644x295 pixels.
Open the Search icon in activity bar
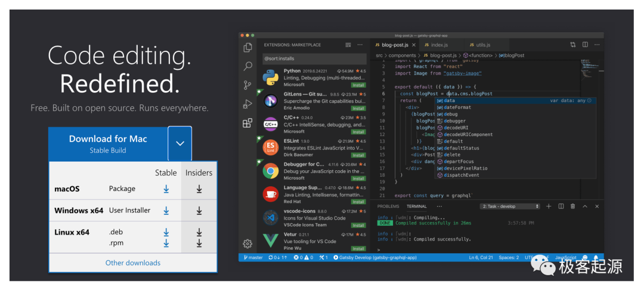[x=247, y=66]
